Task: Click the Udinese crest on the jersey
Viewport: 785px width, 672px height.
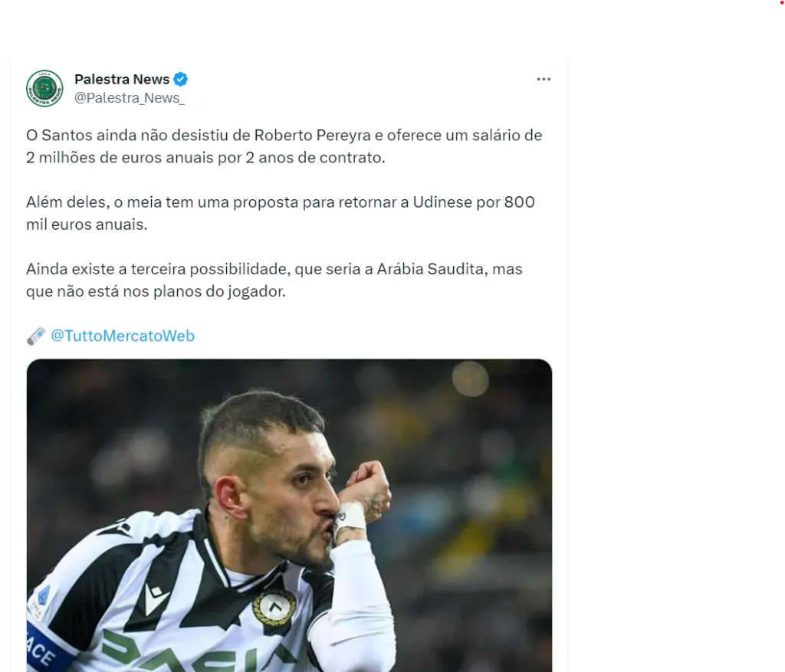Action: tap(274, 608)
